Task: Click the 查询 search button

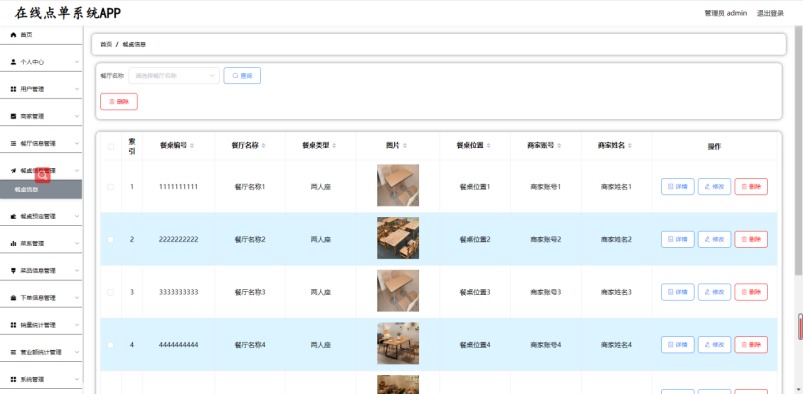Action: (x=242, y=75)
